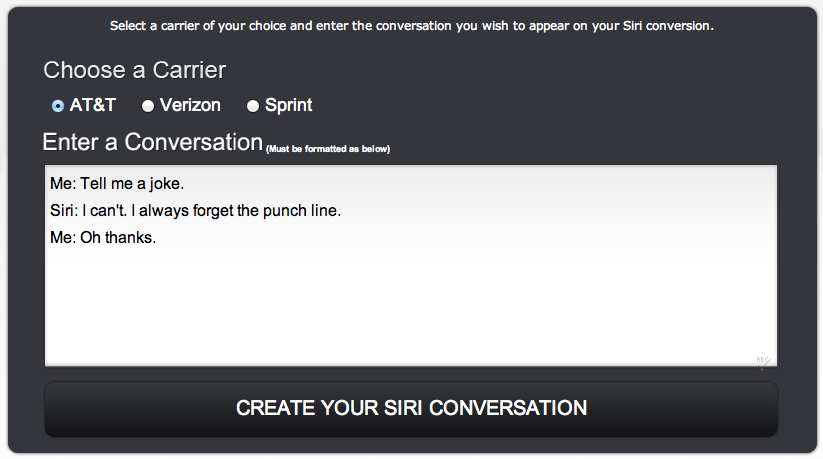
Task: Click the word 'thanks' in the last line
Action: [129, 237]
